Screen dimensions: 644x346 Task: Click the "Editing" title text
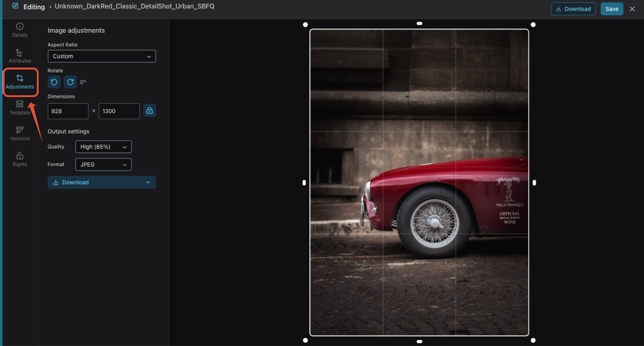point(34,7)
